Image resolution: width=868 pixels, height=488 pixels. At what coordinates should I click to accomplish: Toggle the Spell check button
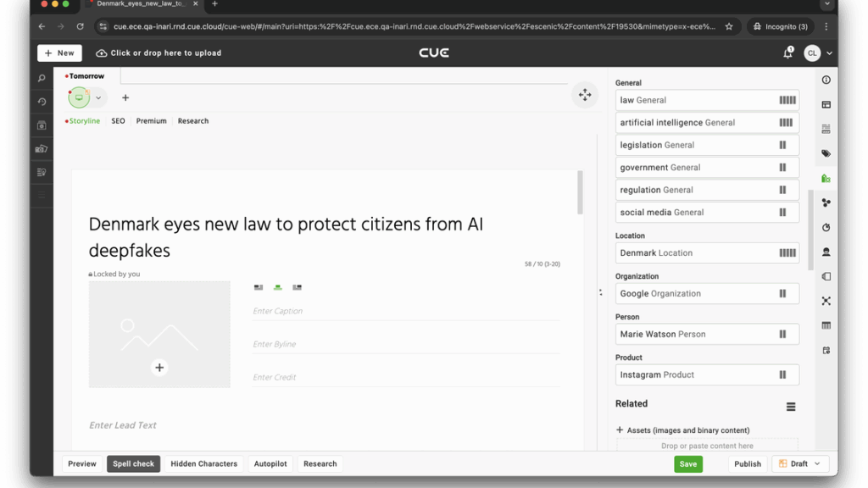click(x=134, y=463)
